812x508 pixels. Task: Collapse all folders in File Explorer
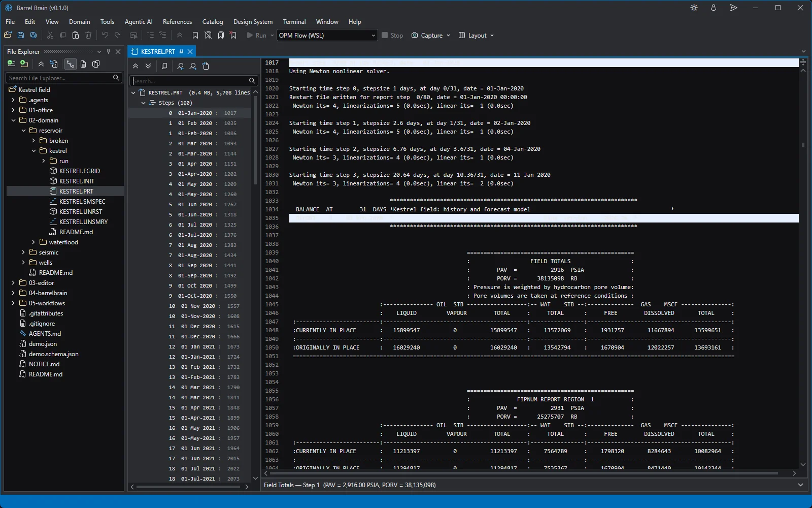tap(41, 64)
